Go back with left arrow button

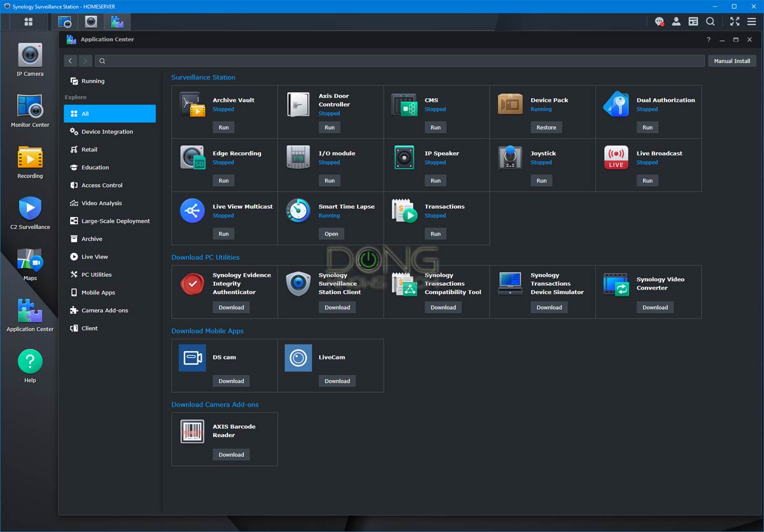tap(70, 61)
